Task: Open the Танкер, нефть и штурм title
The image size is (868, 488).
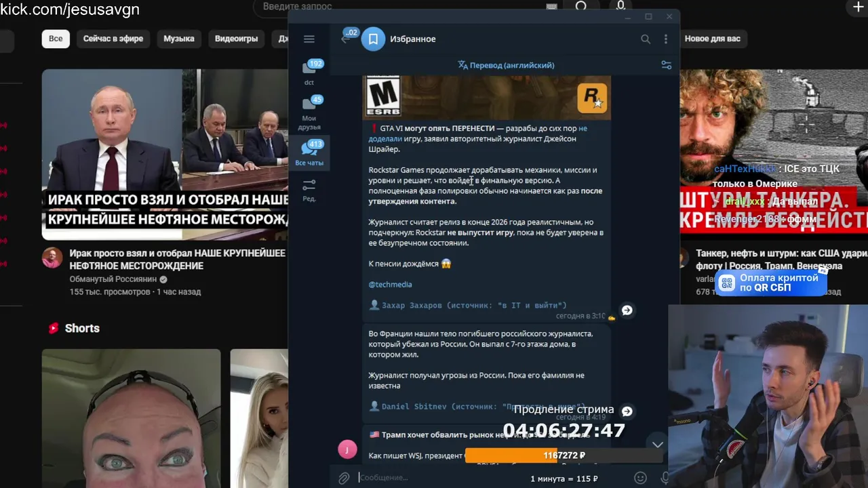Action: pyautogui.click(x=782, y=259)
